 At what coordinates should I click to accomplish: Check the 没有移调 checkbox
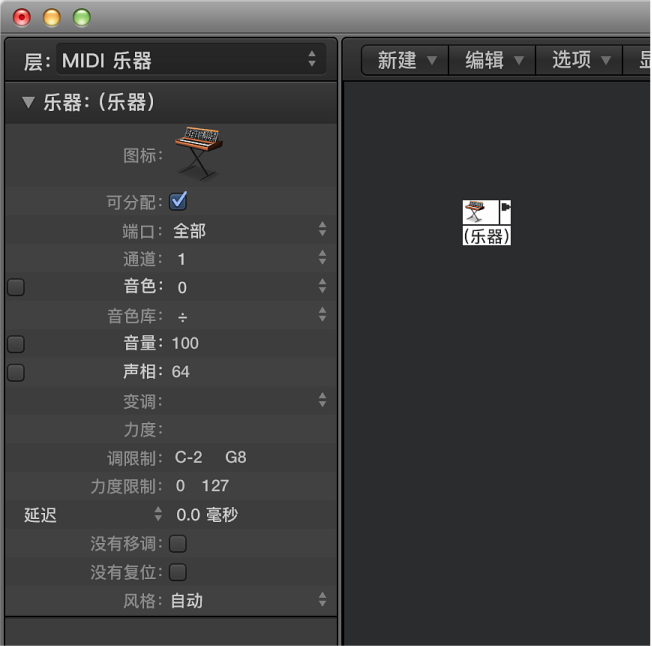pyautogui.click(x=178, y=544)
